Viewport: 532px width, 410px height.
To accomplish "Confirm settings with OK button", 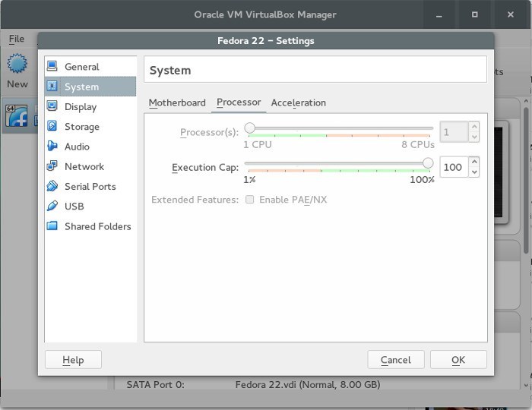I will 458,360.
